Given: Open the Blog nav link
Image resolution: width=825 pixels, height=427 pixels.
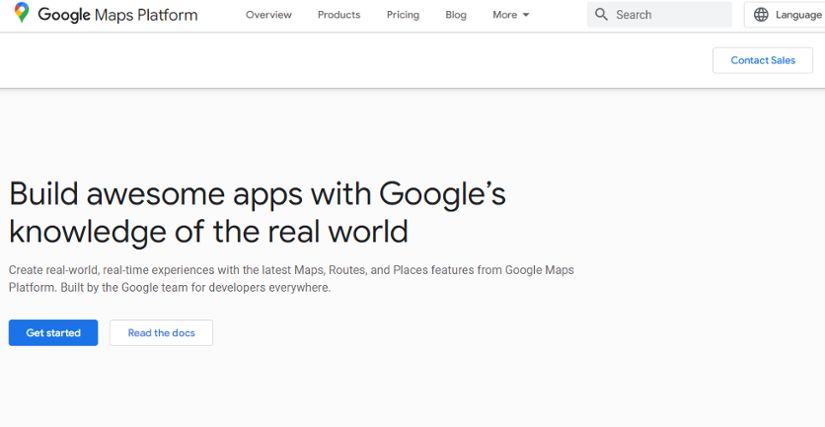Looking at the screenshot, I should [x=456, y=15].
